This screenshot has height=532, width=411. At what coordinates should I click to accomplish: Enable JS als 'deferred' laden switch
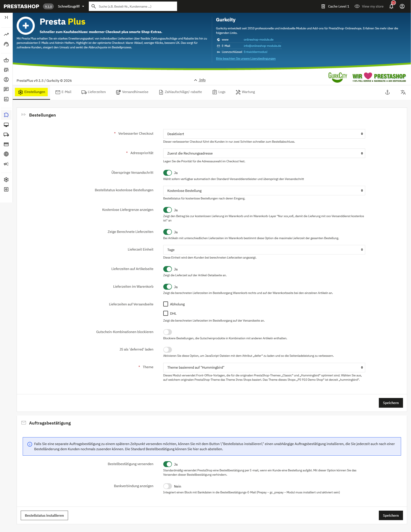tap(168, 350)
